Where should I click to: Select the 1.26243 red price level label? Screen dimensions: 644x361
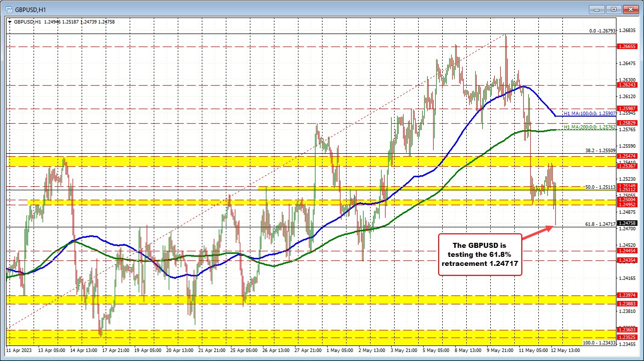pos(627,85)
